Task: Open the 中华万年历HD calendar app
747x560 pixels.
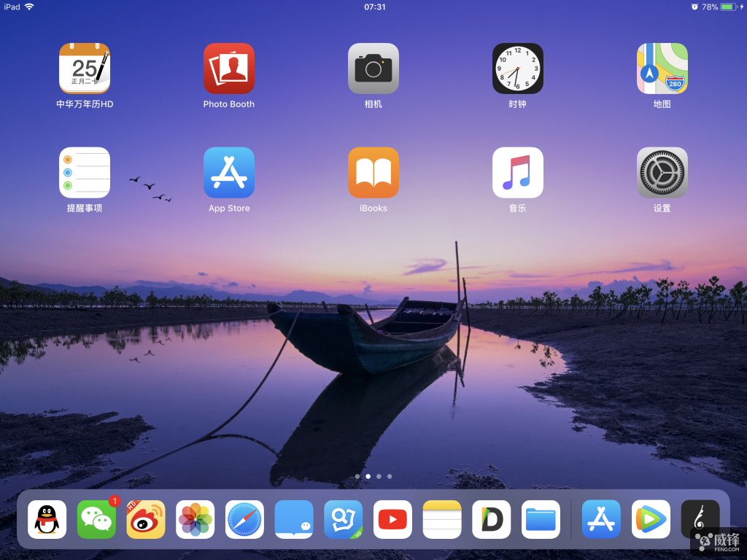Action: (85, 69)
